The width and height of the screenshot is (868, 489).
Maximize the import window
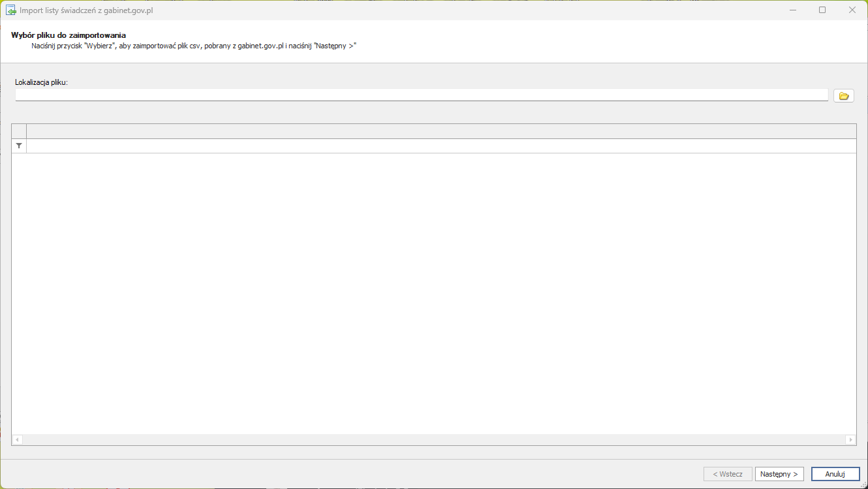point(822,10)
